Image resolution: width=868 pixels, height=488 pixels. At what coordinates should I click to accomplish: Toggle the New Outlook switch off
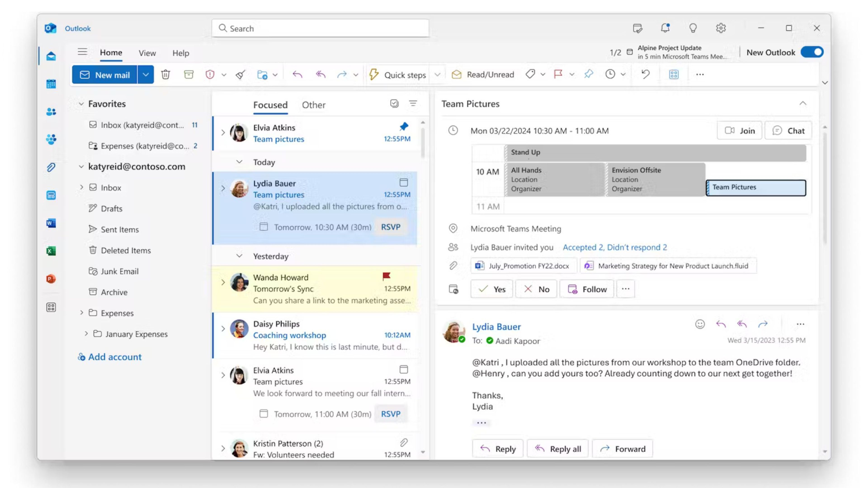(812, 52)
